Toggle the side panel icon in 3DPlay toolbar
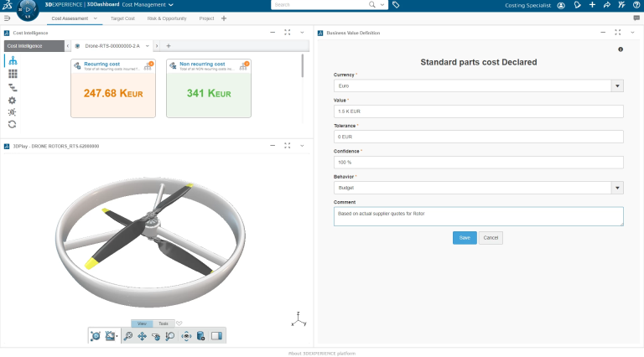 pyautogui.click(x=216, y=336)
